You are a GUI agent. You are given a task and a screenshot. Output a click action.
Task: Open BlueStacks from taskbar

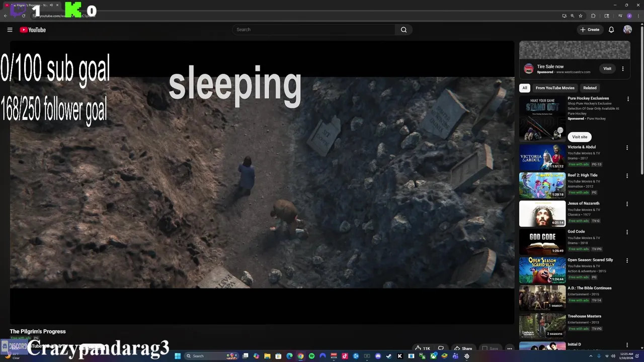pos(444,356)
